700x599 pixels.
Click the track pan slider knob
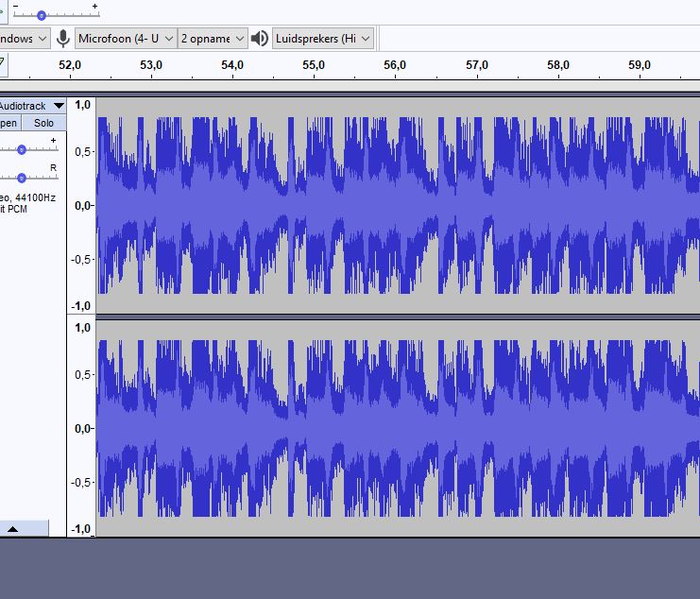(x=22, y=177)
